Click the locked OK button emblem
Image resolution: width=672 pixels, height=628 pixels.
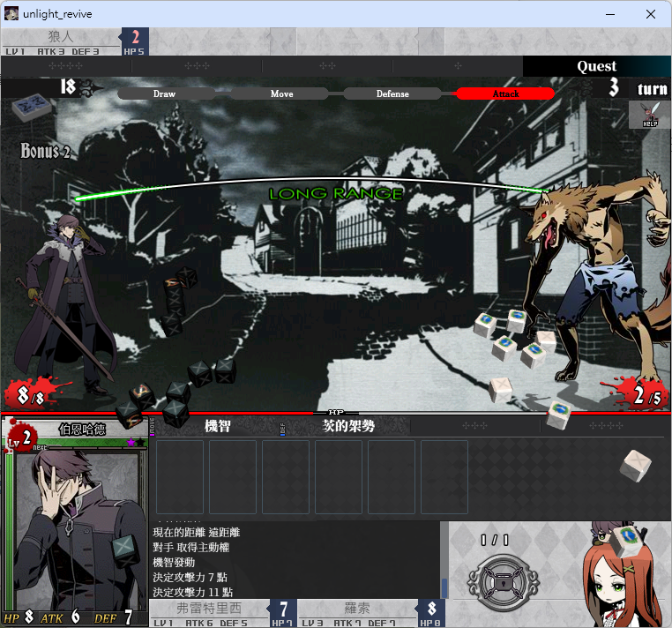504,582
